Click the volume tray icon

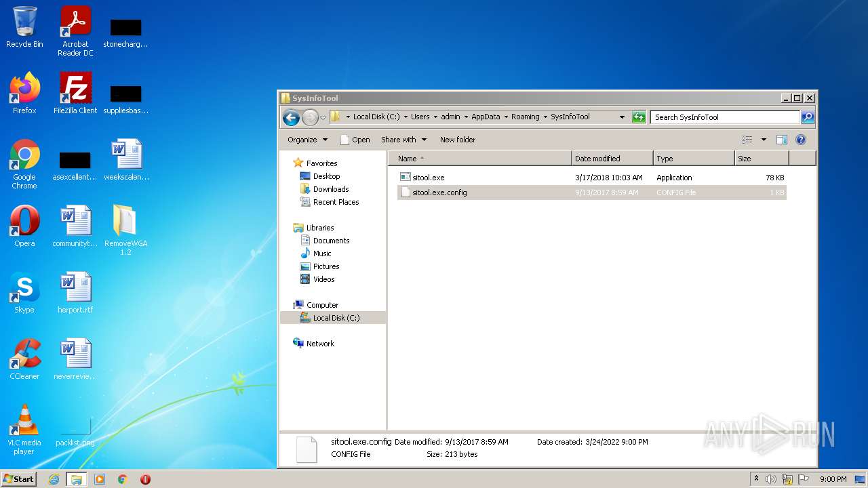click(770, 479)
